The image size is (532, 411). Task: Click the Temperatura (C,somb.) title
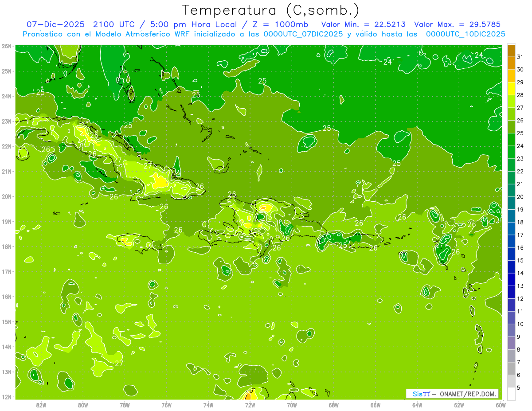(270, 10)
